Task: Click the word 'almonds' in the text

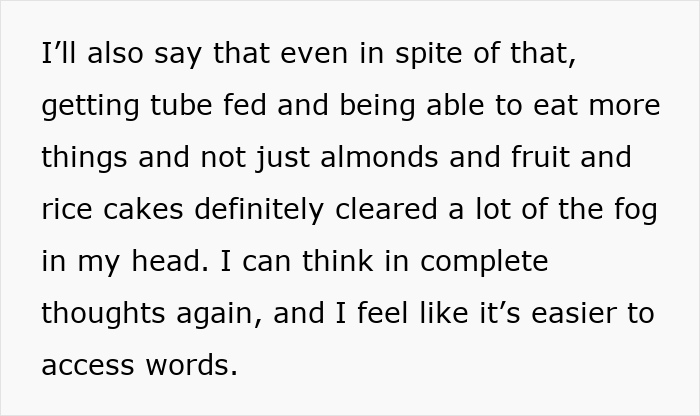Action: [x=379, y=157]
